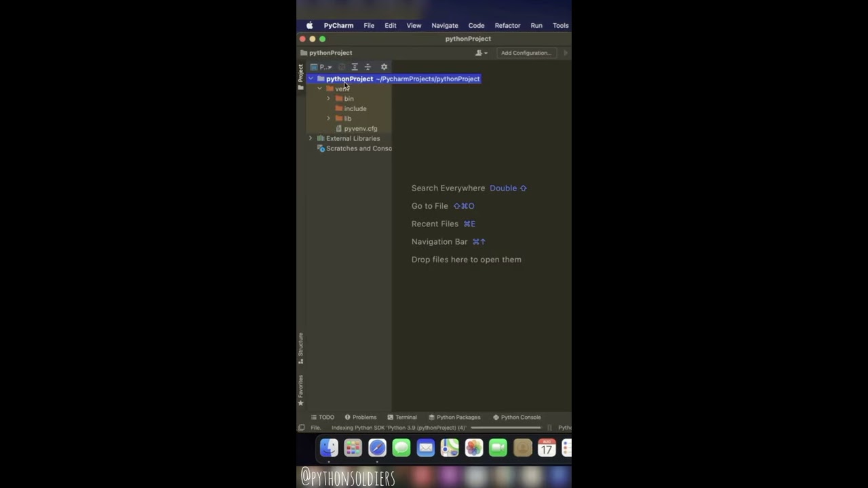
Task: Toggle the Favorites tool window side tab
Action: (300, 390)
